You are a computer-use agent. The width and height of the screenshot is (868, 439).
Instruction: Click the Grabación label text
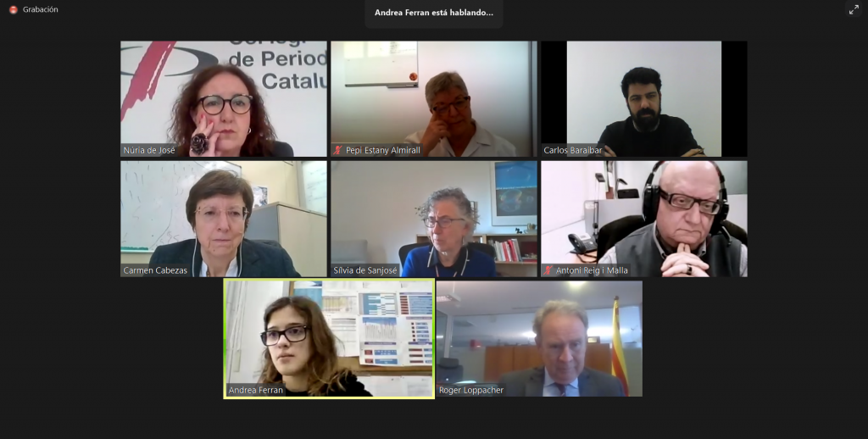[x=41, y=10]
